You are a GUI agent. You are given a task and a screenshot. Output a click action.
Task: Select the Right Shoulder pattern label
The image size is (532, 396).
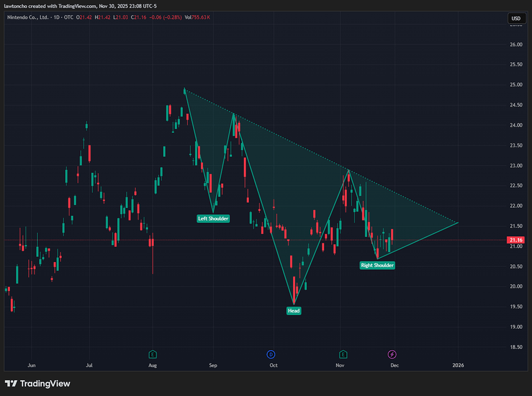click(x=377, y=265)
